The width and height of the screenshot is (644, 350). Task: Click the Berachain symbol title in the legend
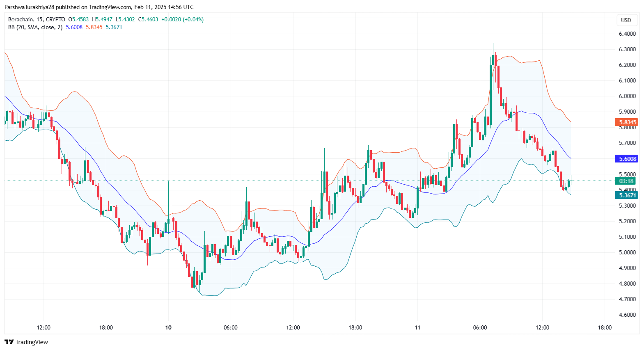pos(21,19)
